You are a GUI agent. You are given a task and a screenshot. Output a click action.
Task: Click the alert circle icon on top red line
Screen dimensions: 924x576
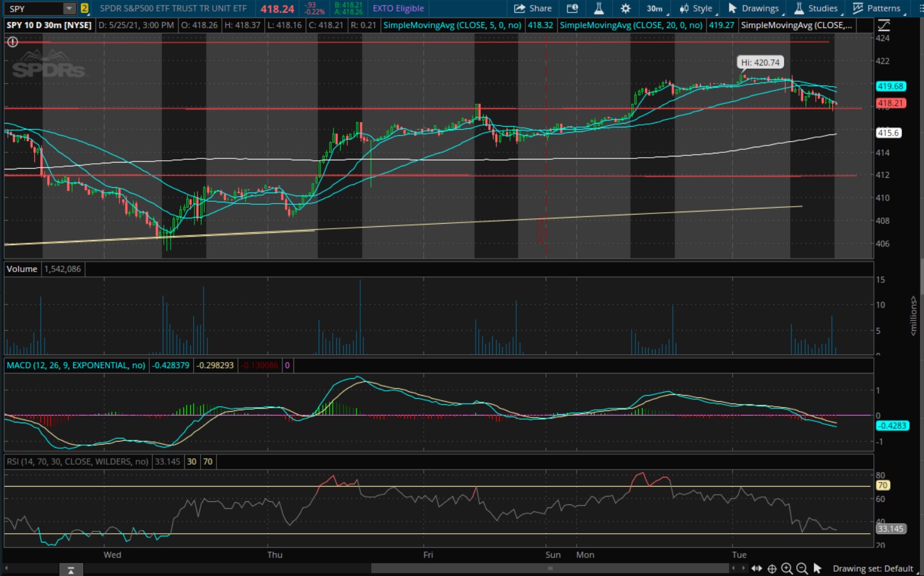pos(12,42)
